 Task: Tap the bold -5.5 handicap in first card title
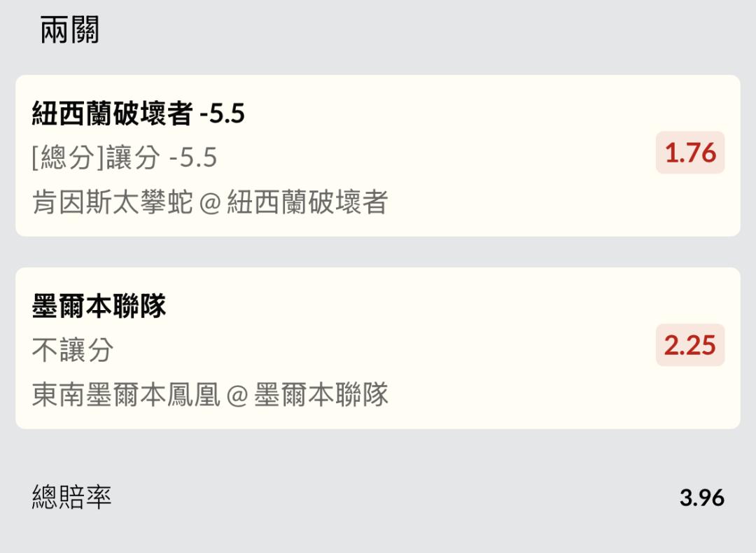[222, 113]
